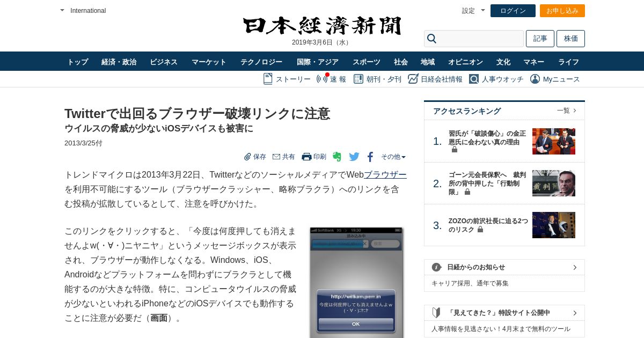Open the オピニオン nav section

coord(465,62)
